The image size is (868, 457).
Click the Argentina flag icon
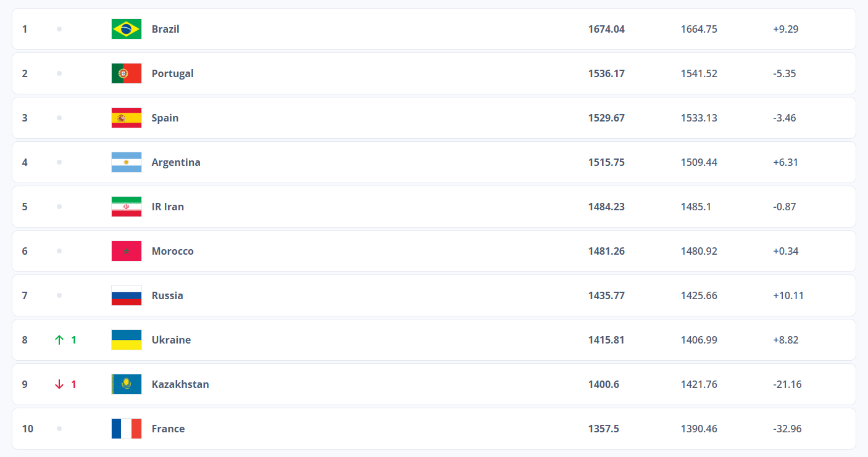tap(127, 162)
